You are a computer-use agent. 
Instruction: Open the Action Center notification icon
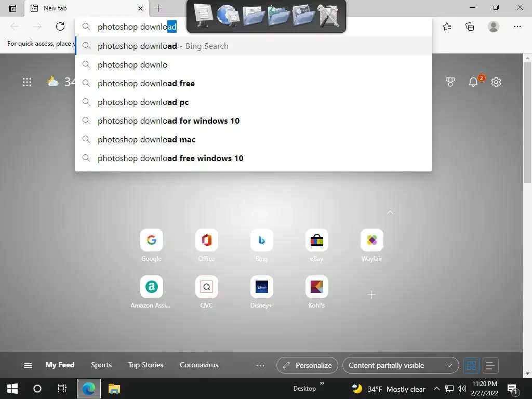point(512,389)
